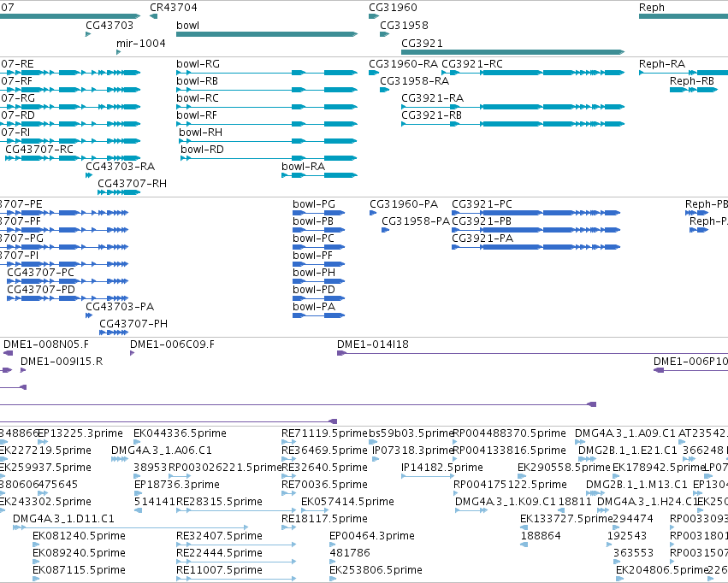The width and height of the screenshot is (728, 583).
Task: Click the bowl-RC transcript label
Action: pos(198,98)
